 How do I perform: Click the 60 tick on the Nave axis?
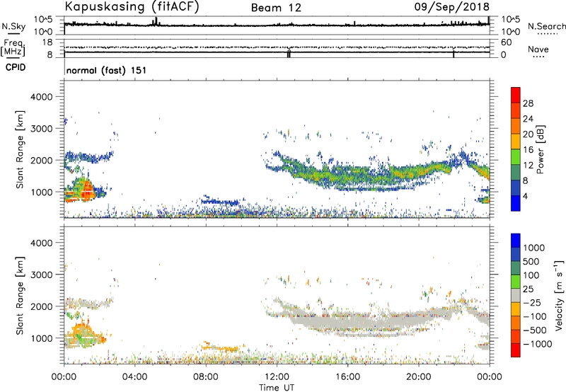pyautogui.click(x=506, y=42)
